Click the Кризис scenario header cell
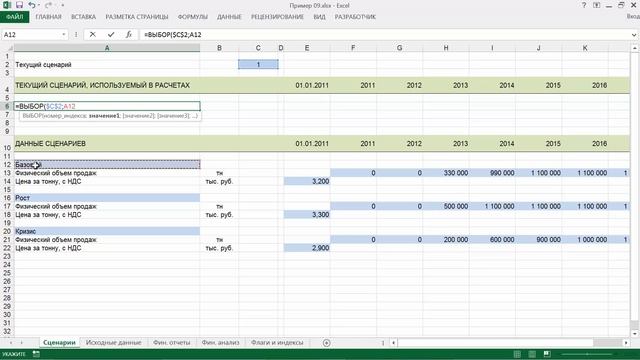 [107, 231]
